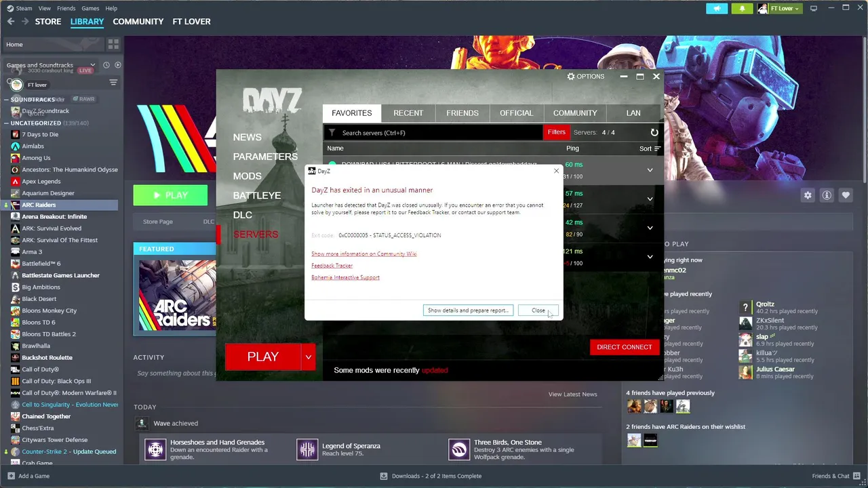Switch to RECENT tab in DayZ launcher

[x=408, y=113]
